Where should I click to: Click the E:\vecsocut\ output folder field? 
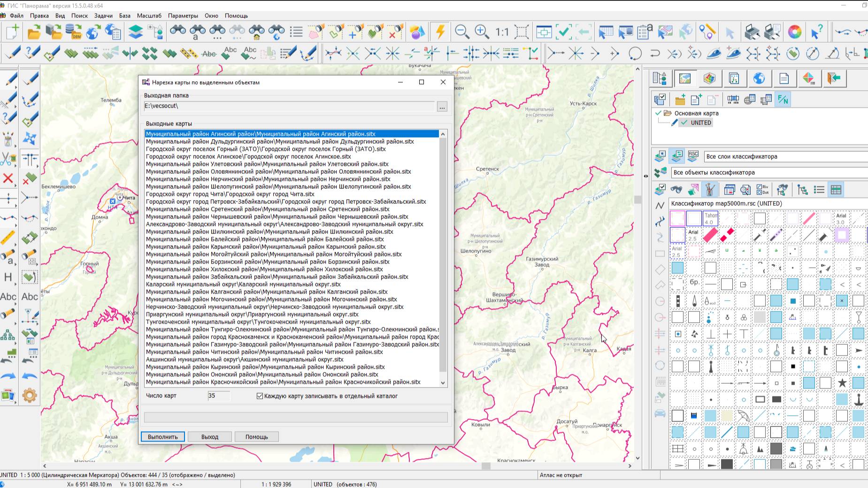pos(289,106)
